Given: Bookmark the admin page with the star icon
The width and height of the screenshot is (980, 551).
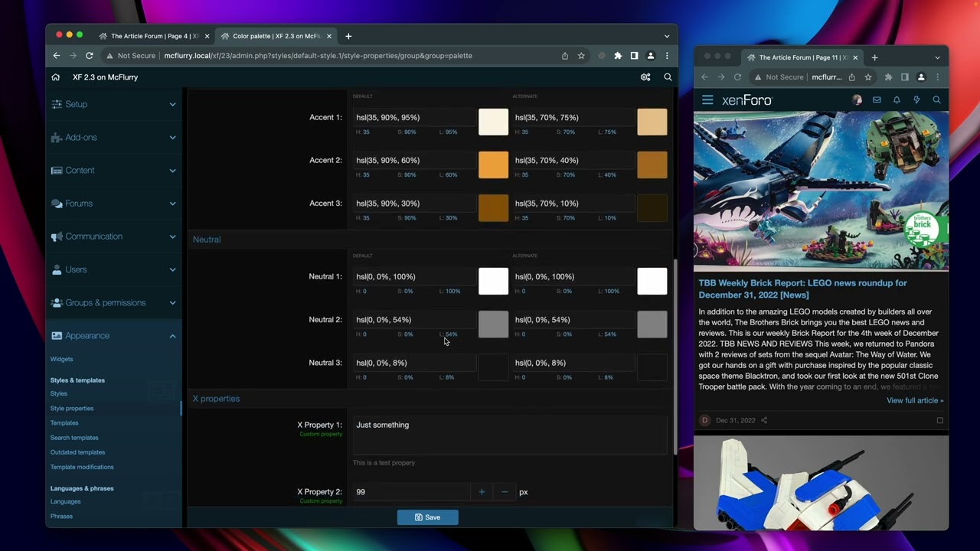Looking at the screenshot, I should 581,56.
